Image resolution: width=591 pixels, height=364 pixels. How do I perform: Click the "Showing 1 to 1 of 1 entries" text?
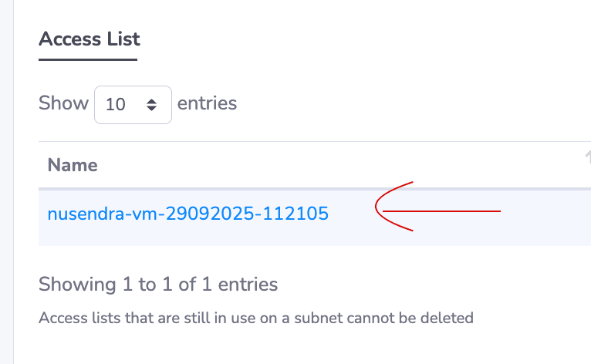point(158,285)
